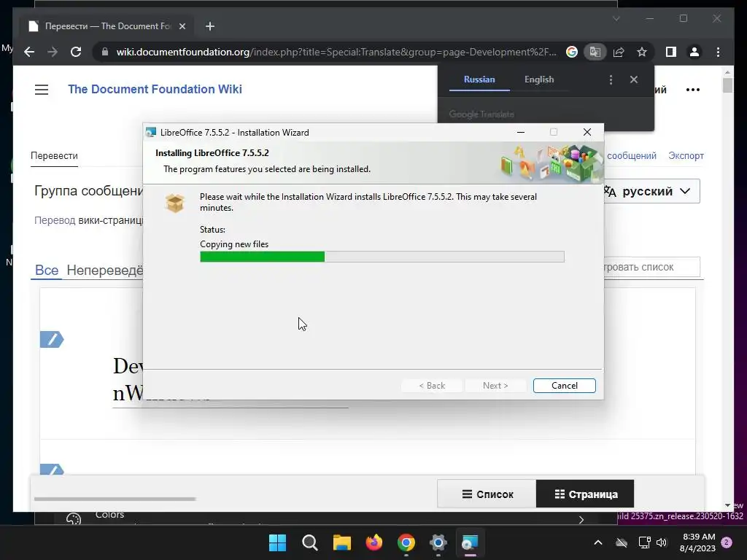Click the Google Translate icon in address bar

(595, 52)
